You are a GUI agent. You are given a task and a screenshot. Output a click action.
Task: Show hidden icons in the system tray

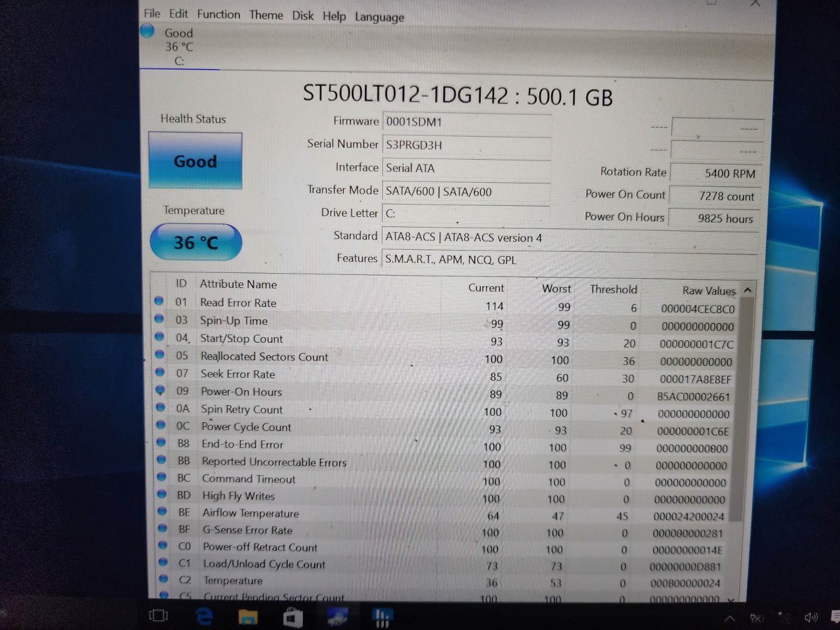tap(729, 618)
